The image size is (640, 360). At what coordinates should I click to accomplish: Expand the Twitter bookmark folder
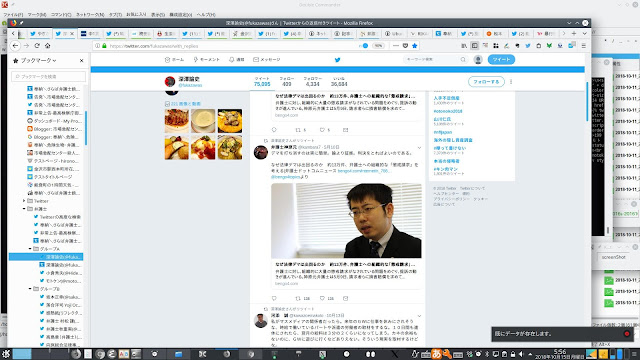[24, 201]
